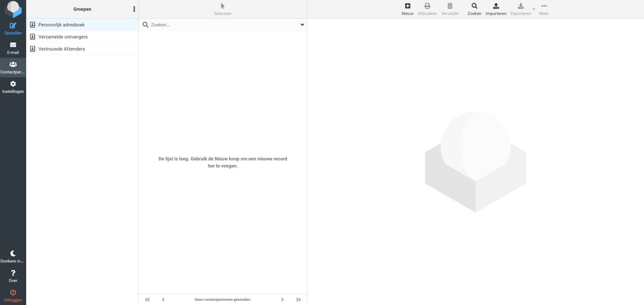Go to last page of contacts

tap(299, 300)
